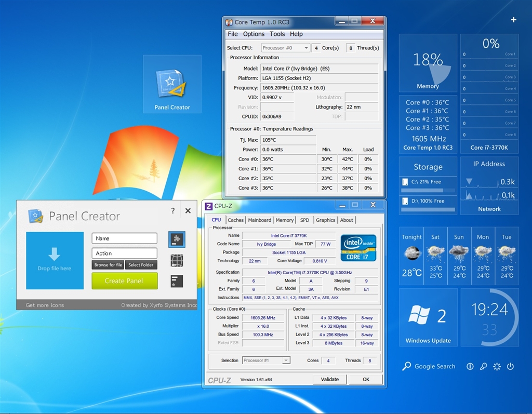
Task: Click the Name input field
Action: (x=124, y=238)
